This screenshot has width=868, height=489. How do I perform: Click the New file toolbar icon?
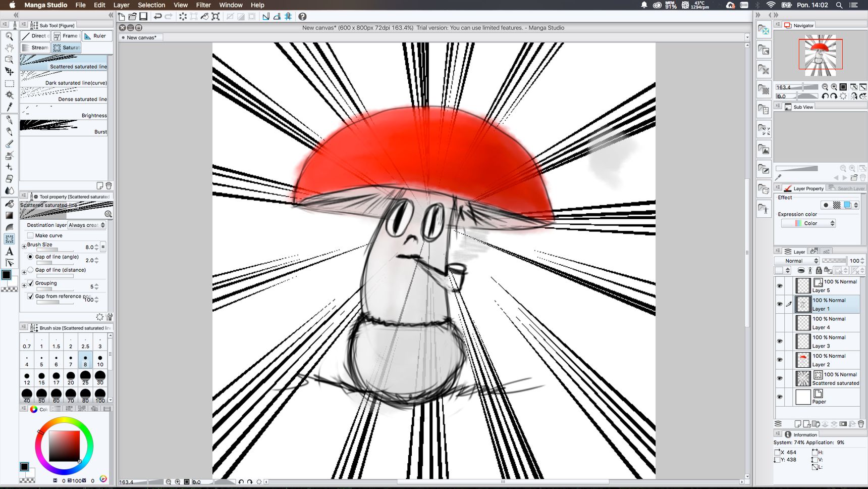pos(122,17)
